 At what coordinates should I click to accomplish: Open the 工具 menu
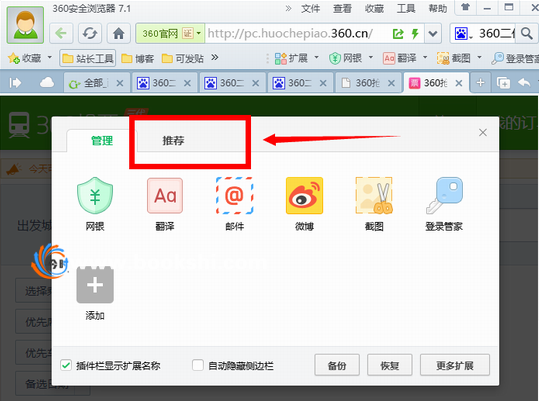406,9
